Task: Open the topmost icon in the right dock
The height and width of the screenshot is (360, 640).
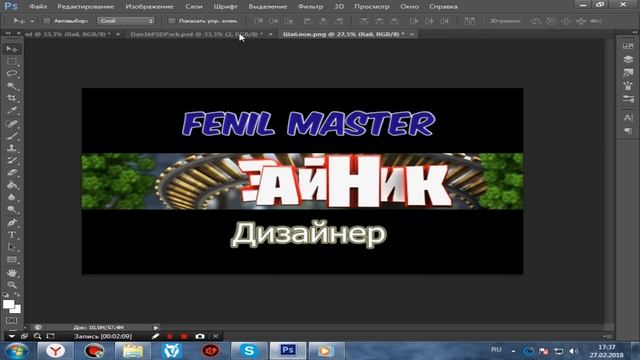Action: 628,46
